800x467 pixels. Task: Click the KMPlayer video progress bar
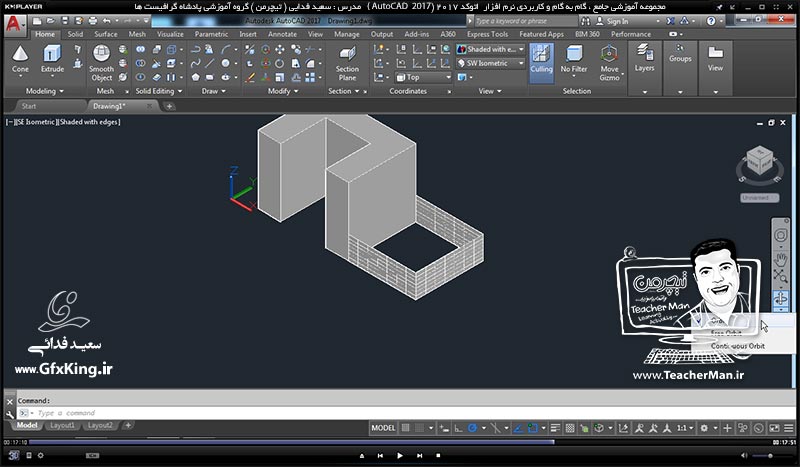pos(400,442)
